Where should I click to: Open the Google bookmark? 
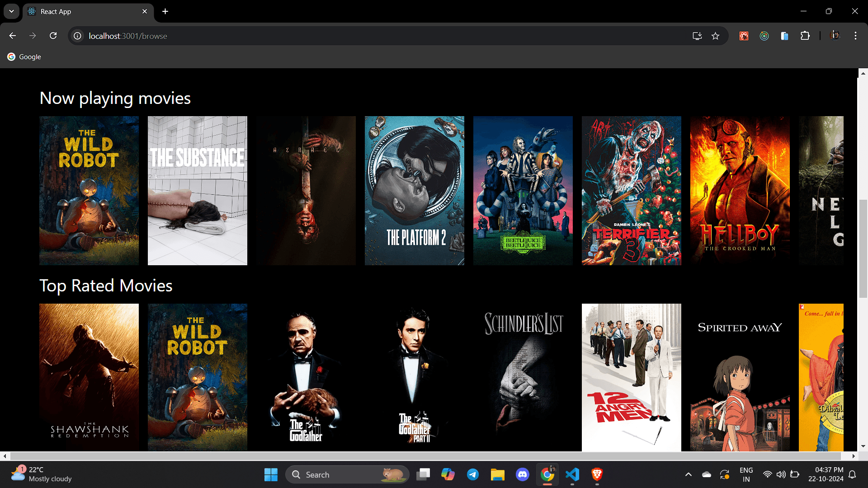(x=24, y=56)
